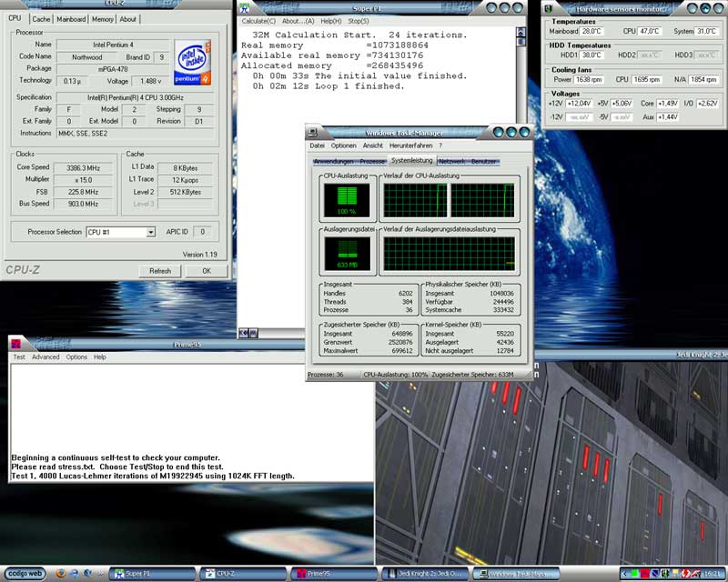Image resolution: width=728 pixels, height=582 pixels.
Task: Click the +12V voltage reading +12,04V
Action: (579, 104)
